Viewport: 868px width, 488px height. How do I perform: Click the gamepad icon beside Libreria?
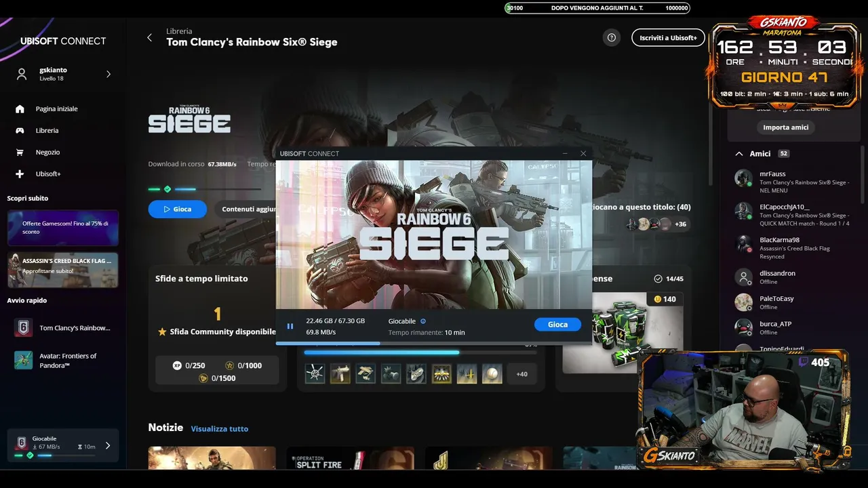click(20, 130)
